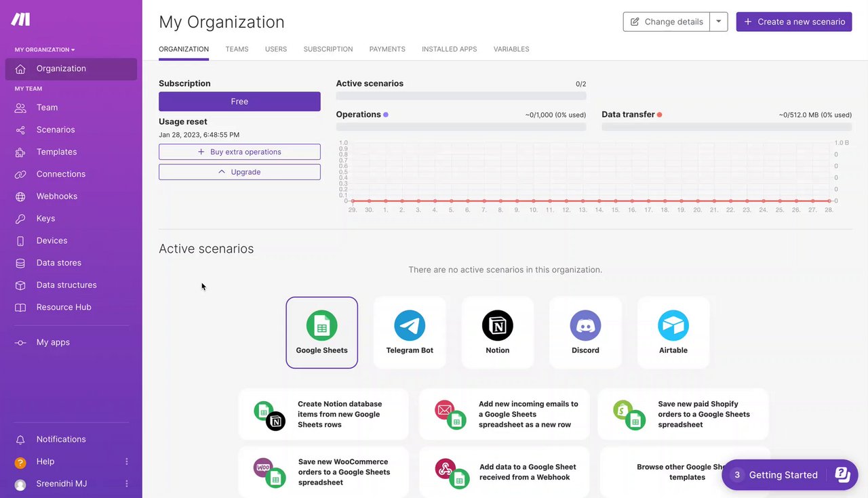Open Save new WooCommerce orders template
Screen dimensions: 868x498
click(x=323, y=472)
